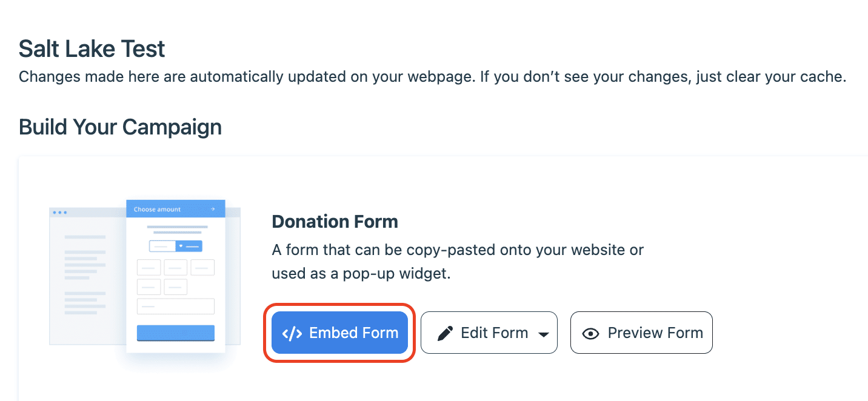This screenshot has width=868, height=401.
Task: Click the grey text lines in the illustrated webpage
Action: [x=85, y=260]
